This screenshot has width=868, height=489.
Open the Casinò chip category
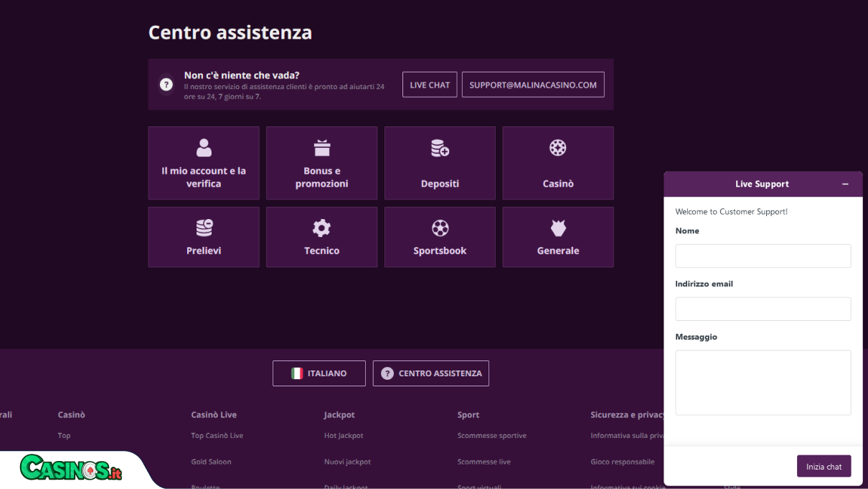click(x=558, y=163)
